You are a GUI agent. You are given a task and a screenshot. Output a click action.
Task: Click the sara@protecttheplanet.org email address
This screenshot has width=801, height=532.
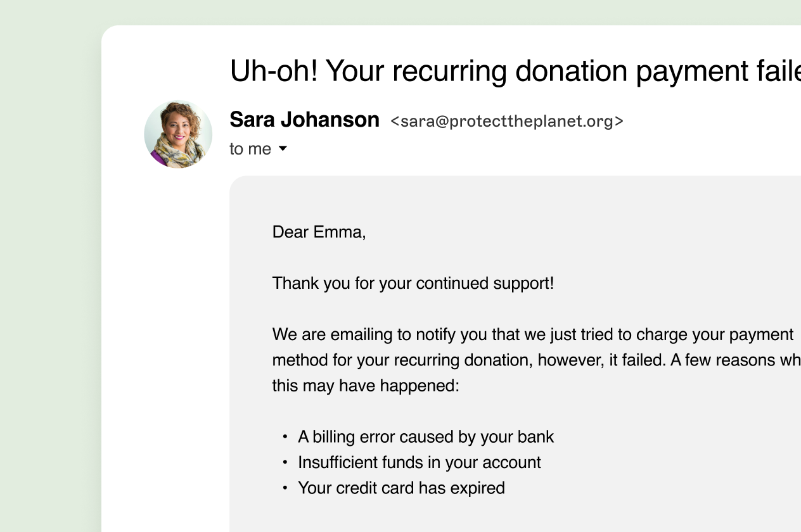(507, 121)
